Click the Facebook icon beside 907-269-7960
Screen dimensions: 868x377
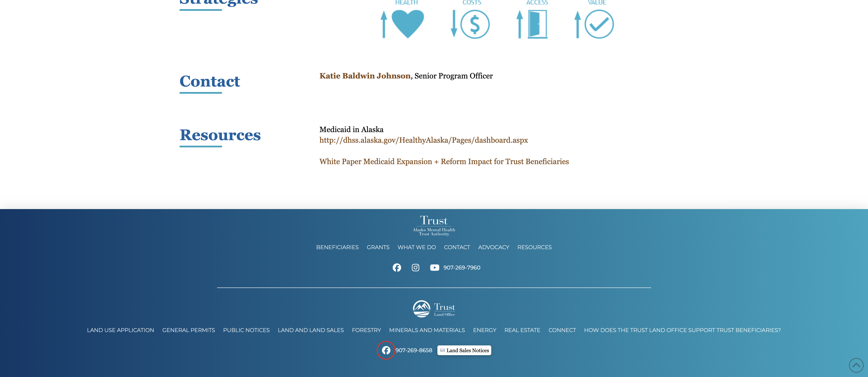click(397, 268)
